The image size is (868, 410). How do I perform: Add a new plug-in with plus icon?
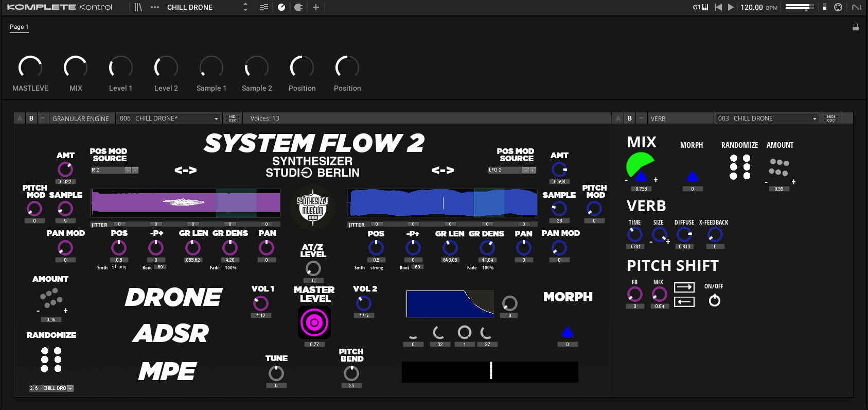pos(316,7)
